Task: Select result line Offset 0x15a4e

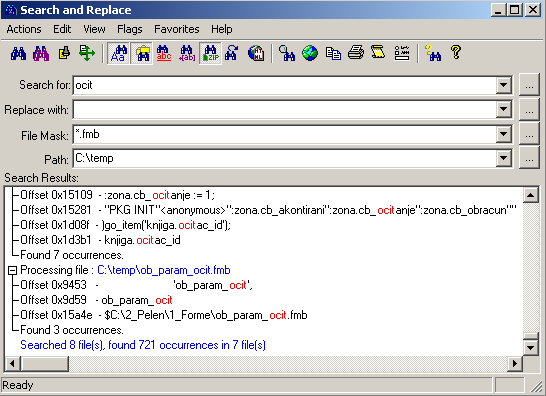Action: click(x=164, y=315)
